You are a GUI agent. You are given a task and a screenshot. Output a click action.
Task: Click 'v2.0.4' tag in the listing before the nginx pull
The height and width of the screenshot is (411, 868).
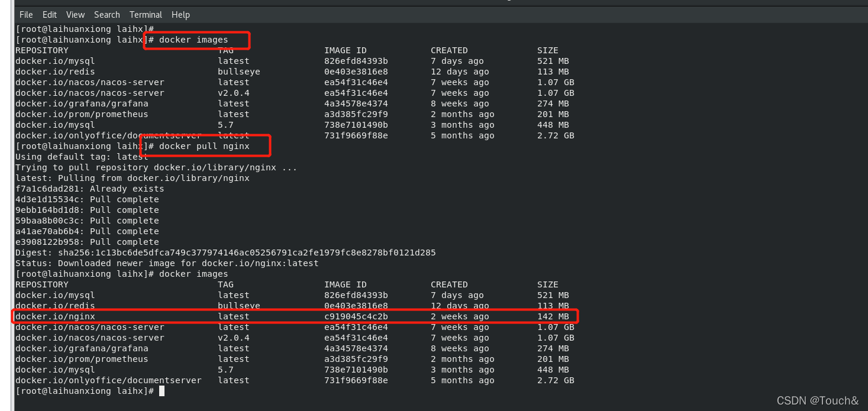(234, 93)
